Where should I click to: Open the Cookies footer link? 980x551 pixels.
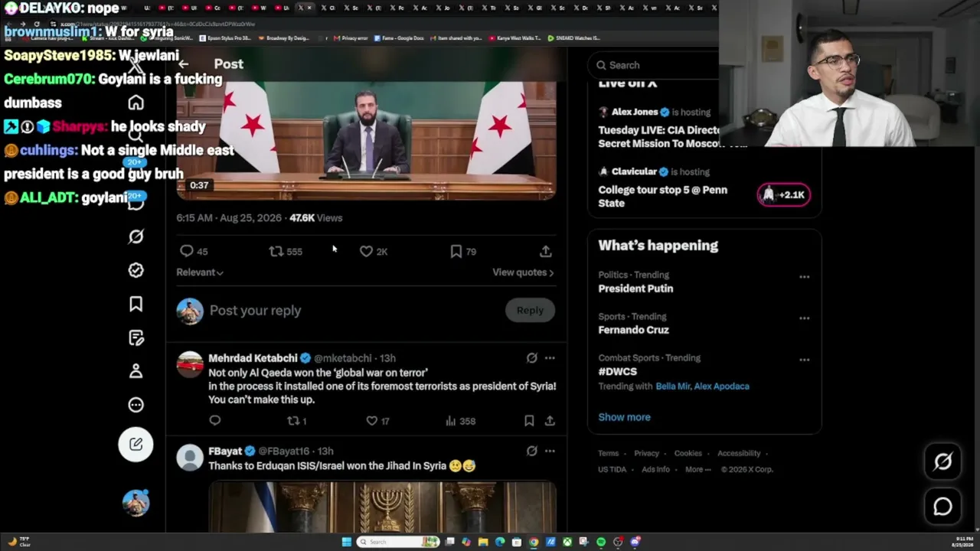click(x=688, y=453)
